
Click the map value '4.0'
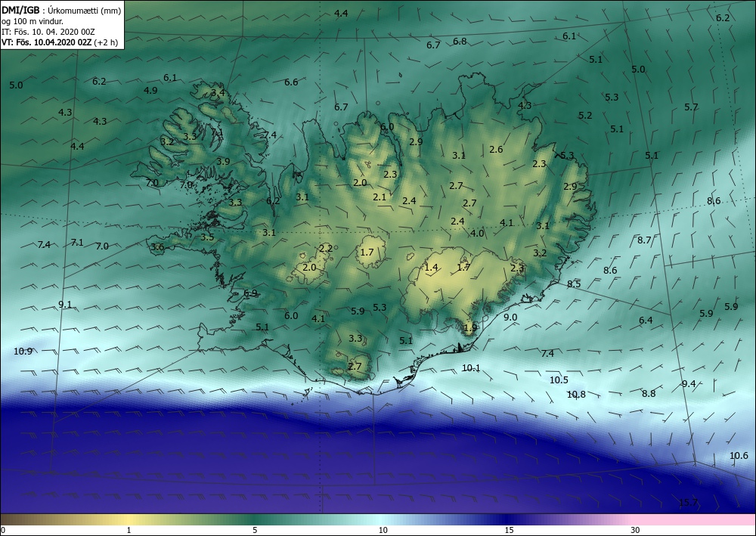pos(477,234)
